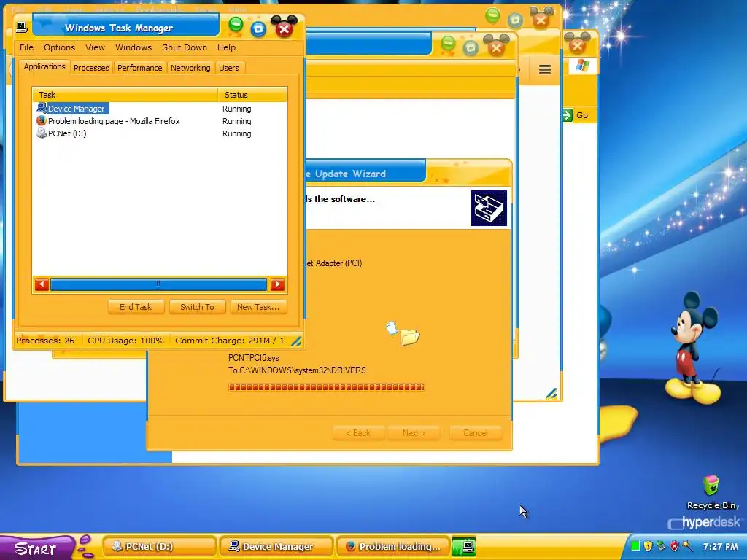Click the PCNet drive icon in task list
This screenshot has height=560, width=747.
click(x=42, y=133)
